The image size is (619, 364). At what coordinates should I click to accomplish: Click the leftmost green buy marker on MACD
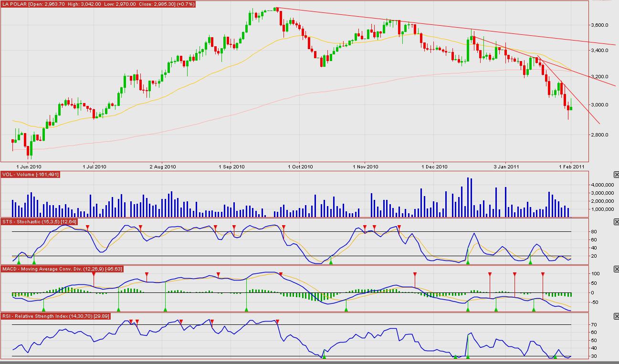[43, 310]
